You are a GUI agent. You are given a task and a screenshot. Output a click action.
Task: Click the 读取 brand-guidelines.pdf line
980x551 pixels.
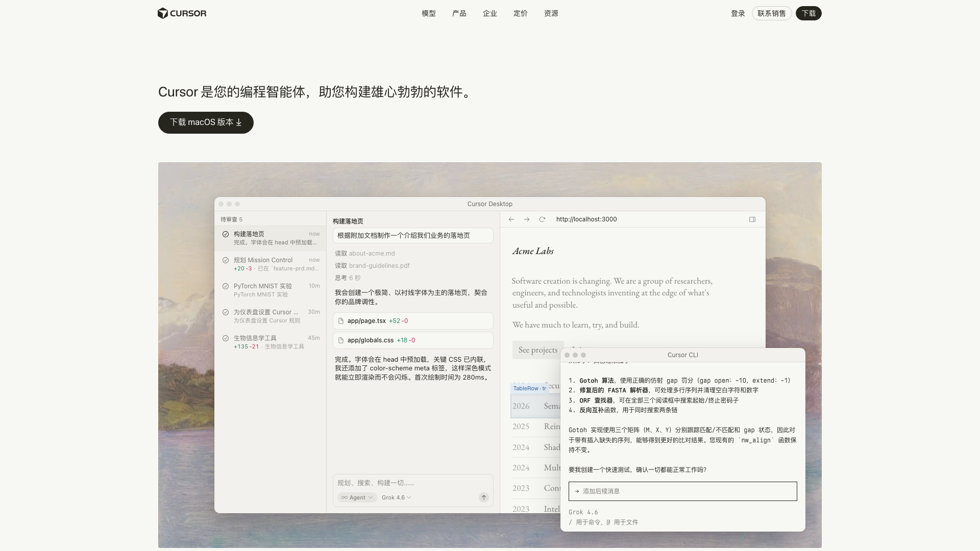click(x=372, y=266)
